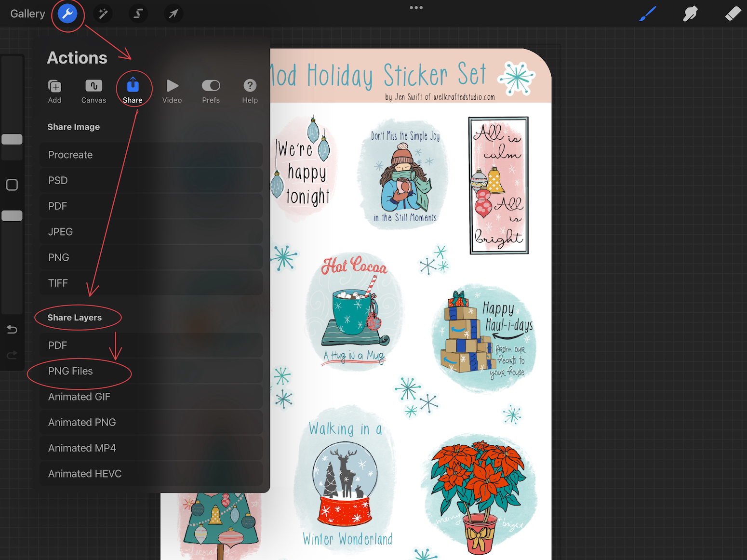Share layers as Animated GIF

[x=151, y=397]
